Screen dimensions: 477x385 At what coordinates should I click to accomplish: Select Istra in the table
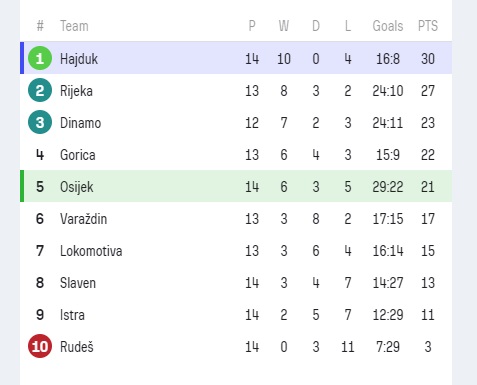(72, 315)
